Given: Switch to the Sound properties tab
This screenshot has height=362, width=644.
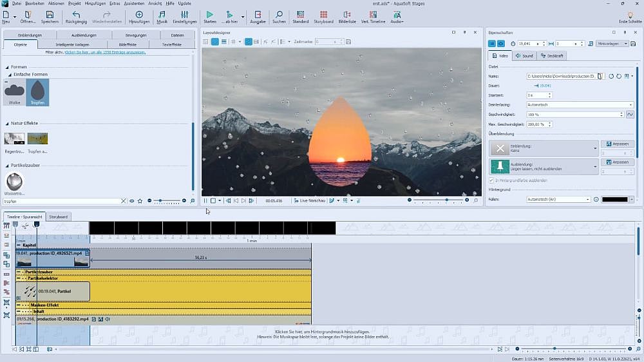Looking at the screenshot, I should pos(524,56).
